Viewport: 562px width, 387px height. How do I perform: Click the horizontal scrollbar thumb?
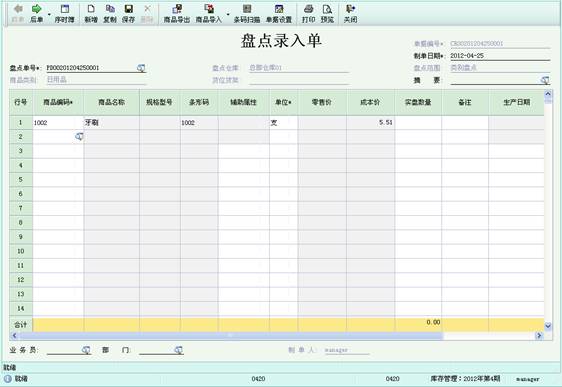pos(231,336)
